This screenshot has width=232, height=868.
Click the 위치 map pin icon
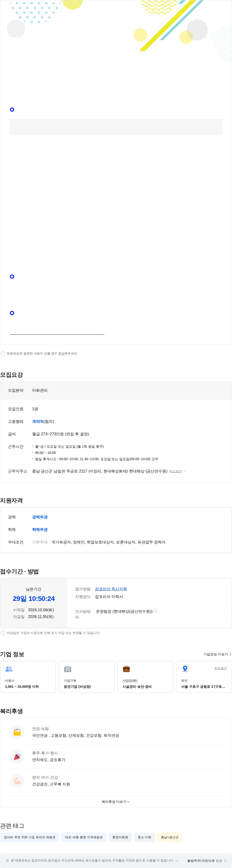tap(185, 669)
